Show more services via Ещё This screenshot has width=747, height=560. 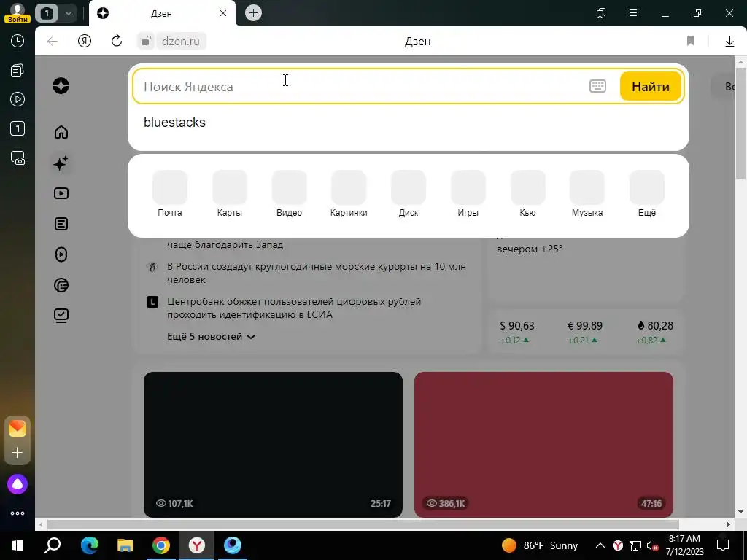click(647, 194)
